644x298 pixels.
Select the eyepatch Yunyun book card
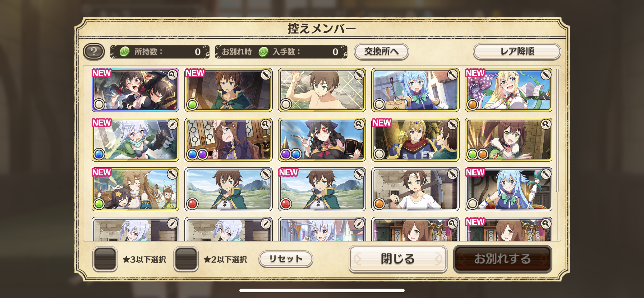click(x=322, y=140)
